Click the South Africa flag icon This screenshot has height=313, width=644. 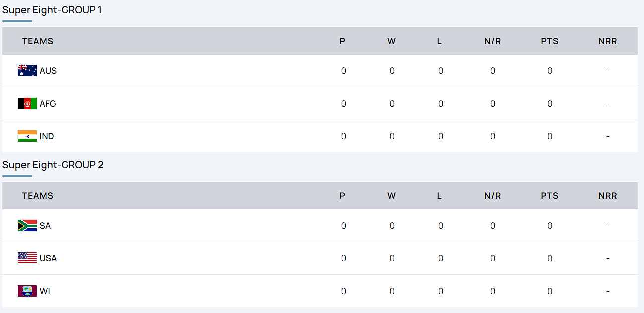[27, 226]
